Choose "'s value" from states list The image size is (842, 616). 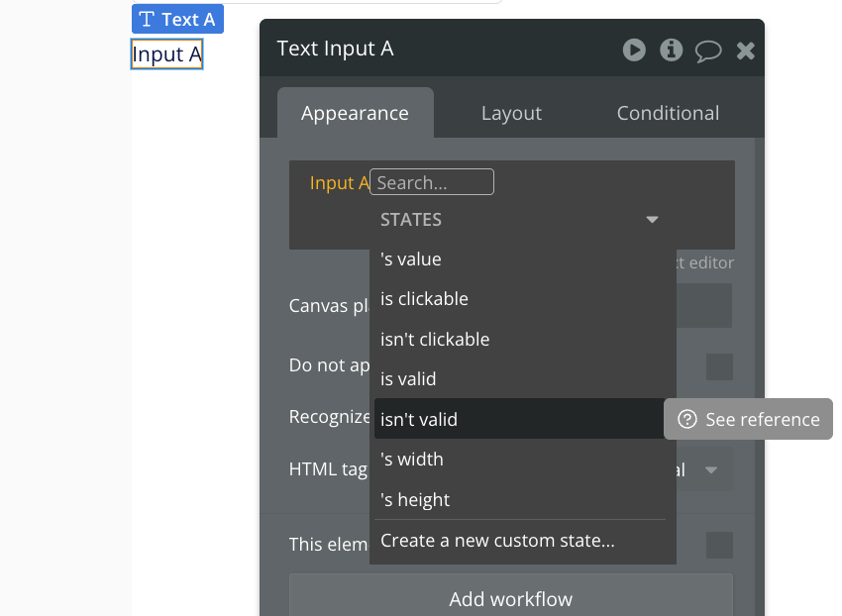(411, 259)
